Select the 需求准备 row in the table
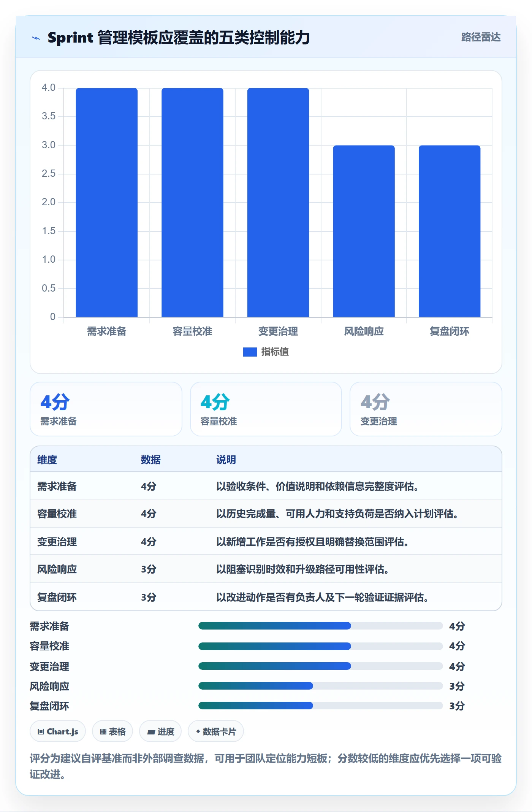 266,486
